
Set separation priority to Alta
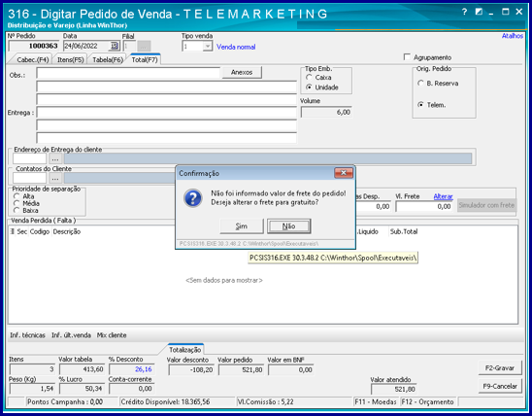pos(17,196)
